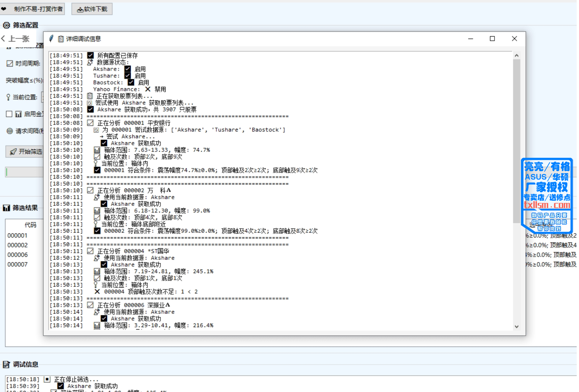Open the txllsm.com ad banner
Image resolution: width=579 pixels, height=392 pixels.
tap(547, 195)
